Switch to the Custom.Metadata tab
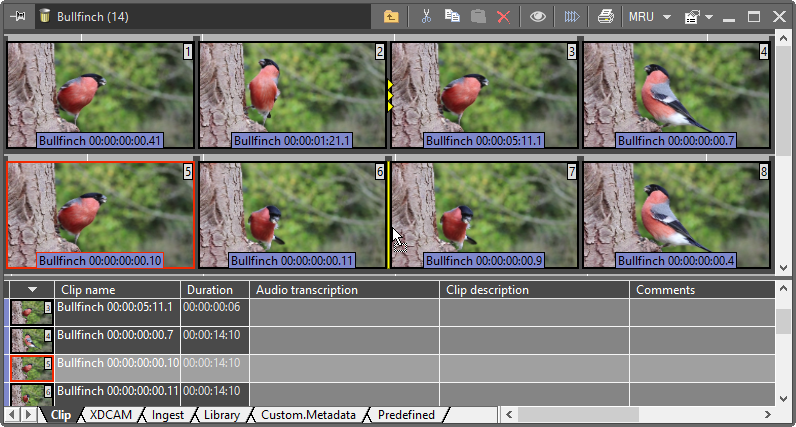Image resolution: width=796 pixels, height=427 pixels. click(307, 414)
